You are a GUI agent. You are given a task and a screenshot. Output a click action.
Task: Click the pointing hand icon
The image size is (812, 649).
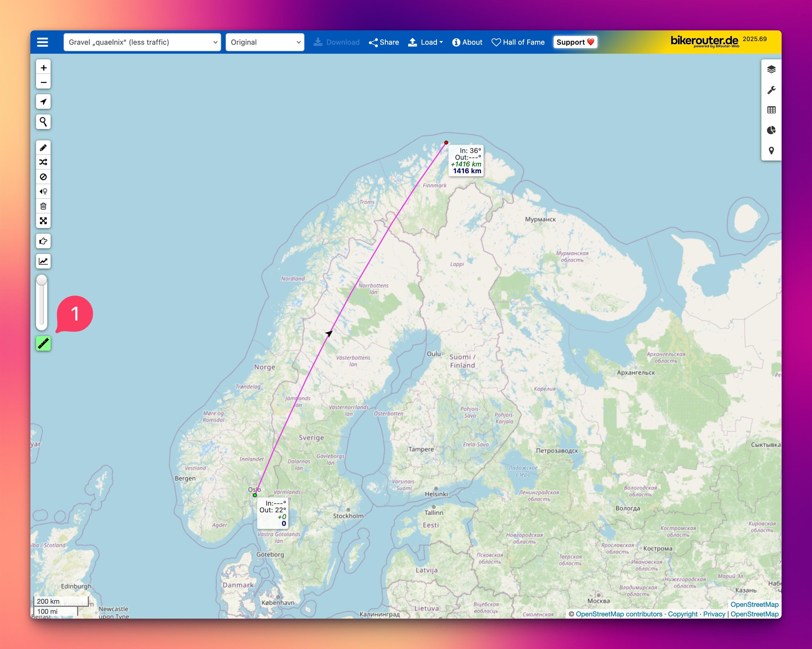click(43, 241)
